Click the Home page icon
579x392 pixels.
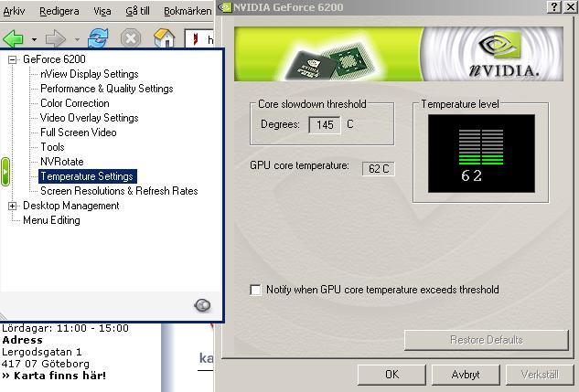pyautogui.click(x=164, y=39)
